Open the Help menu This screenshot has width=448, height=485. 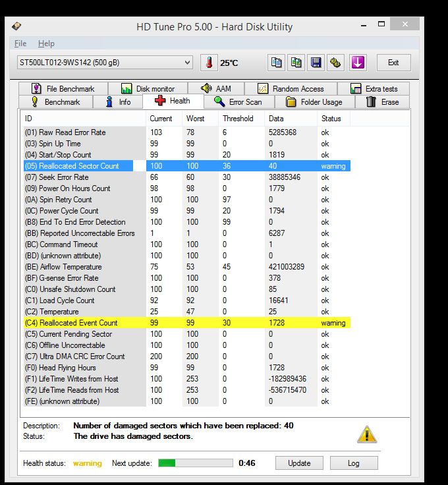[x=46, y=43]
